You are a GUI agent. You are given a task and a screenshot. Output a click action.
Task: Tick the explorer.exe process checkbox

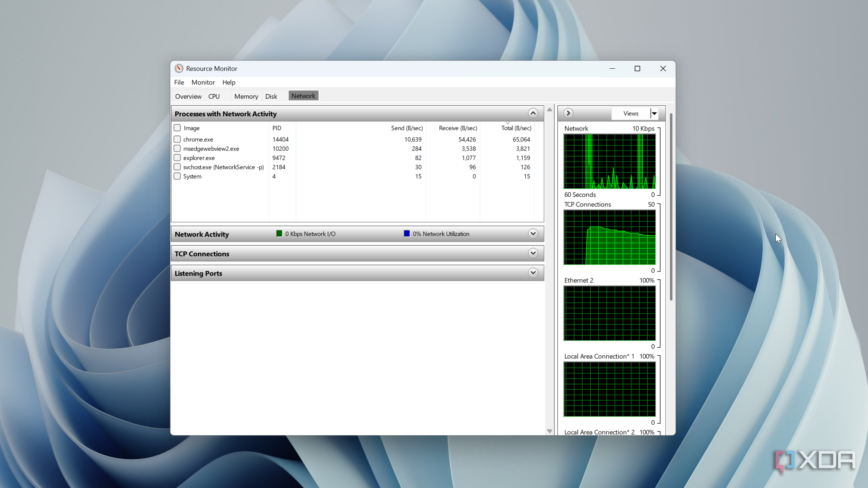[177, 158]
